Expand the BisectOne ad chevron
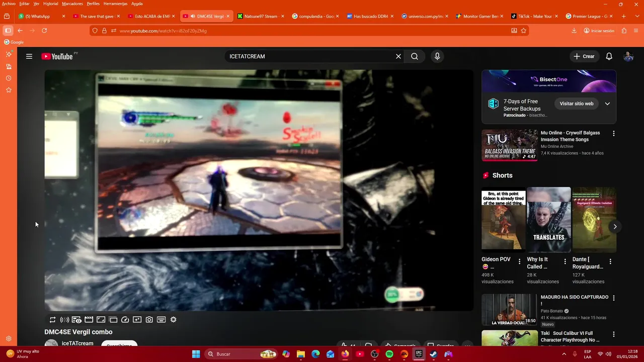The height and width of the screenshot is (362, 644). pos(607,104)
